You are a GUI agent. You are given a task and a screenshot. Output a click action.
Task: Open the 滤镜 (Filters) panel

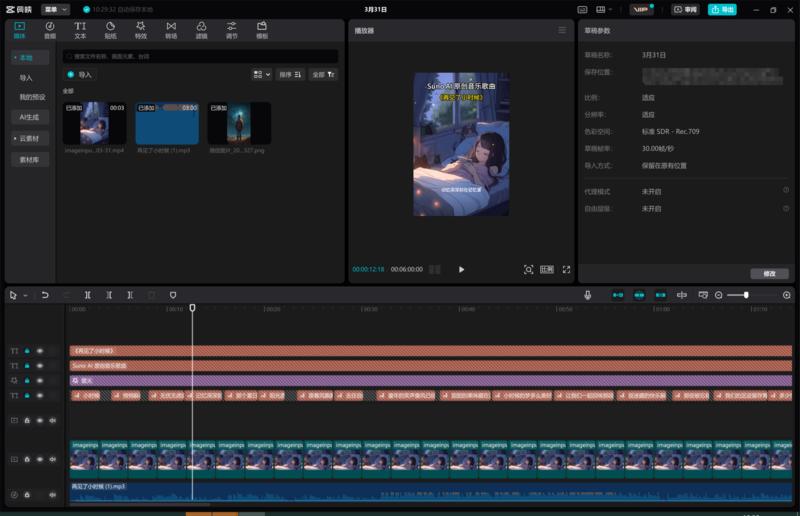[x=201, y=29]
